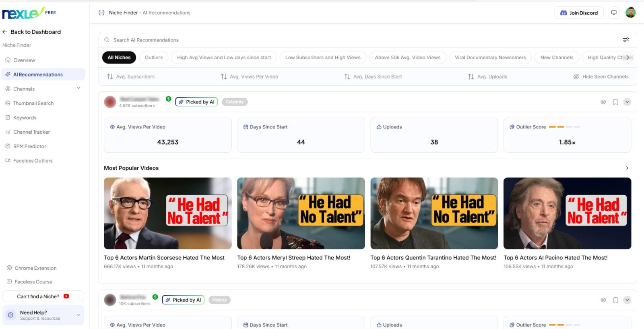Collapse the 10K subscribers channel card
This screenshot has height=329, width=644.
627,300
